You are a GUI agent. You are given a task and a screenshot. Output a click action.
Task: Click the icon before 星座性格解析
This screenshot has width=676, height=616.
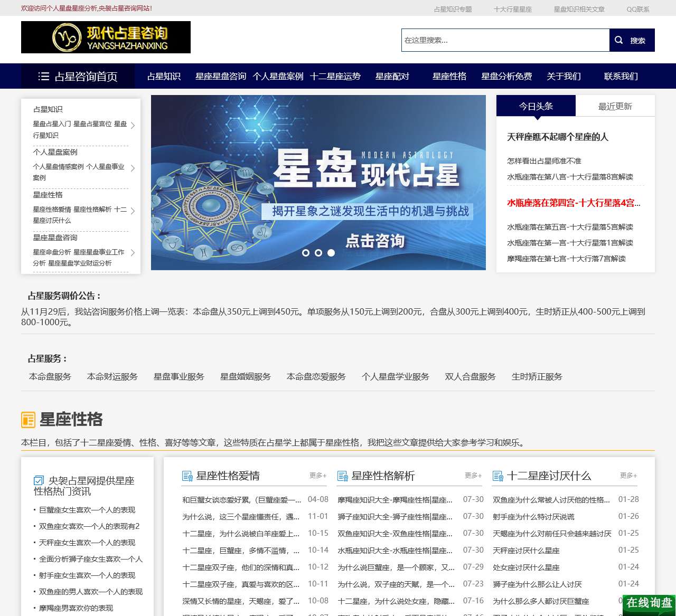point(342,476)
